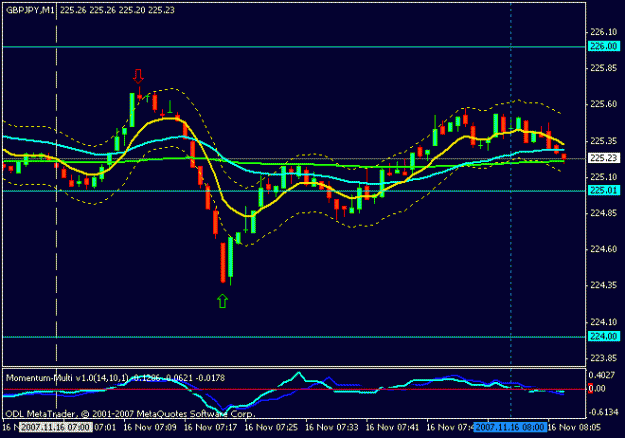This screenshot has width=625, height=438.
Task: Click the 16 Nov 07:25 time label
Action: (x=271, y=427)
